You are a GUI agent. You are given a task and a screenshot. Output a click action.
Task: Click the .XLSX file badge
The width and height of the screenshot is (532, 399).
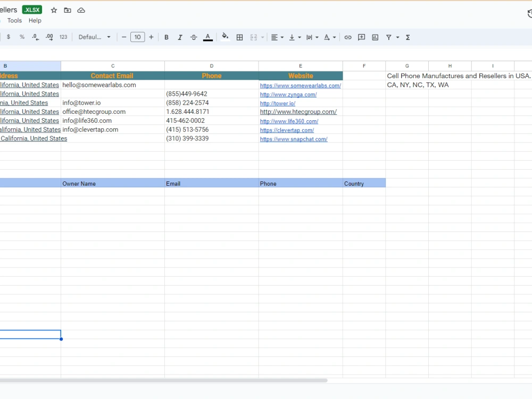tap(32, 10)
